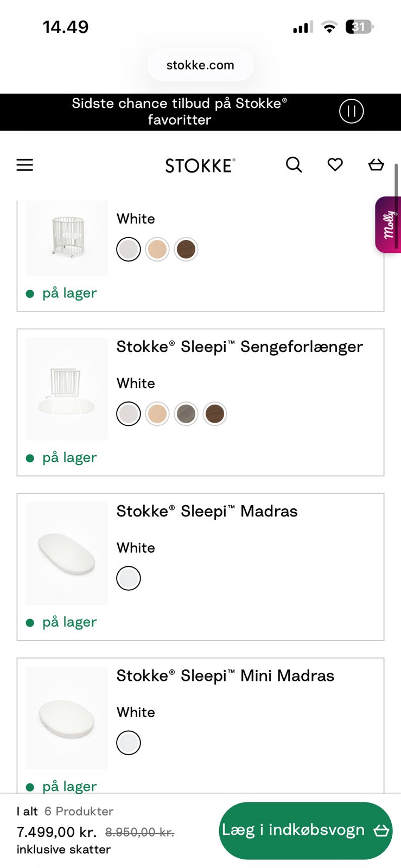This screenshot has width=401, height=868.
Task: Open the Molly side tab
Action: (x=388, y=225)
